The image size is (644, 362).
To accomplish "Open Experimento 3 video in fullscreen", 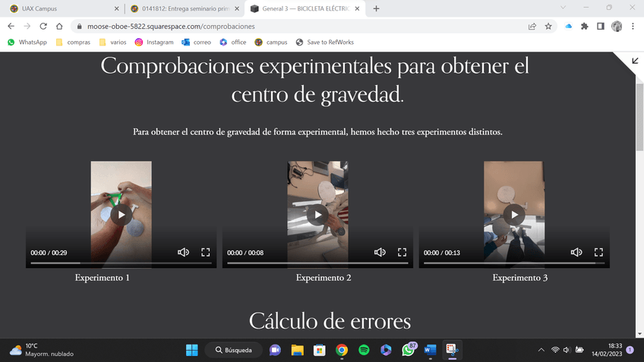I will click(x=598, y=252).
